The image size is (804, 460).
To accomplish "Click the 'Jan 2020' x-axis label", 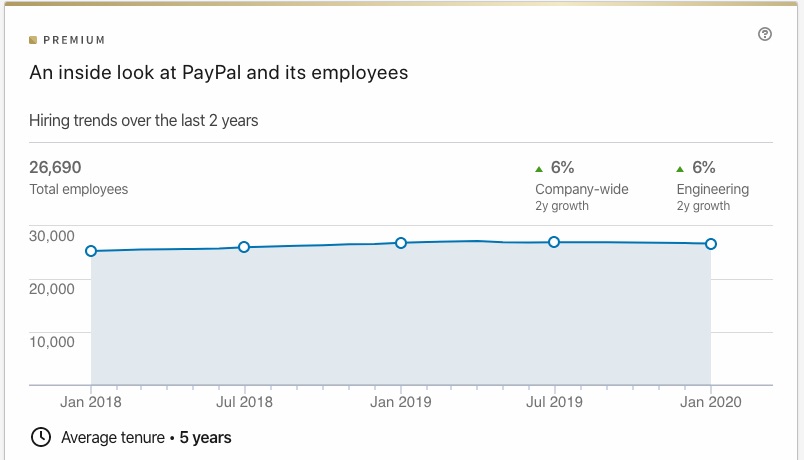I will tap(711, 402).
